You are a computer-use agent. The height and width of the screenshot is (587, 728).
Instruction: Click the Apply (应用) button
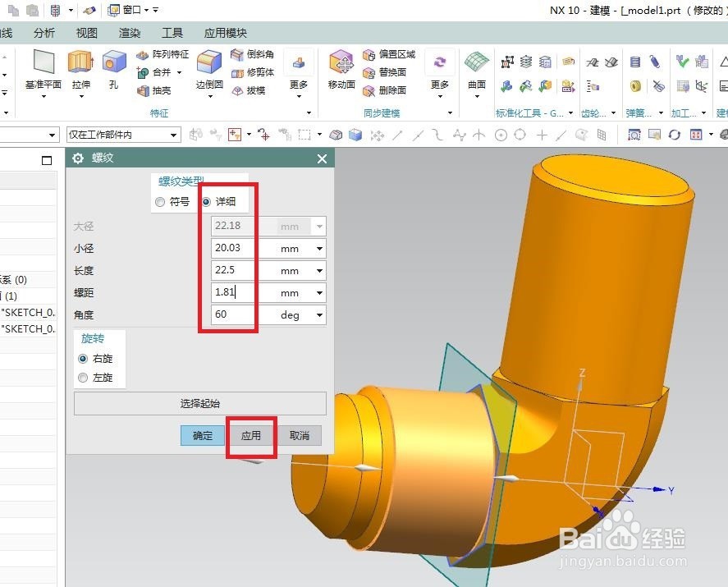tap(251, 436)
